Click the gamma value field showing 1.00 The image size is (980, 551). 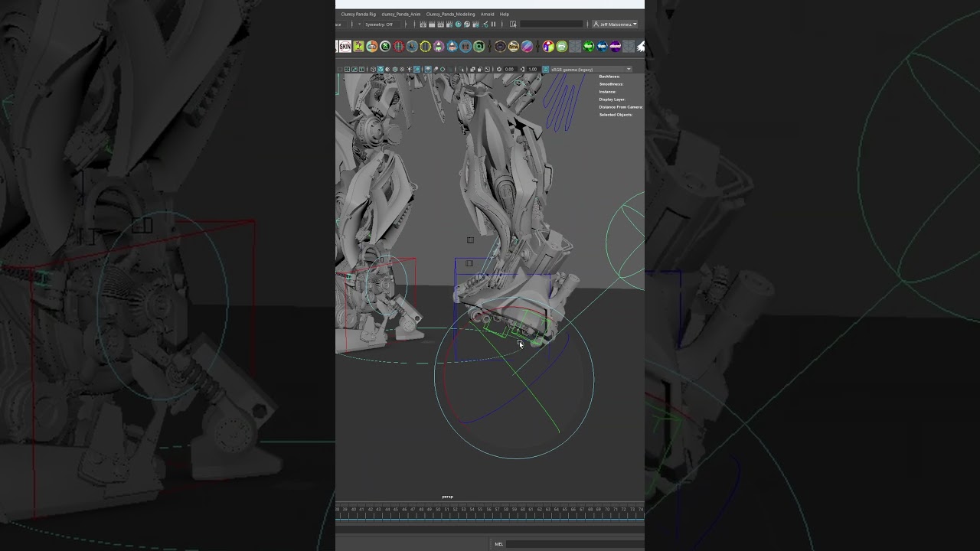tap(533, 70)
